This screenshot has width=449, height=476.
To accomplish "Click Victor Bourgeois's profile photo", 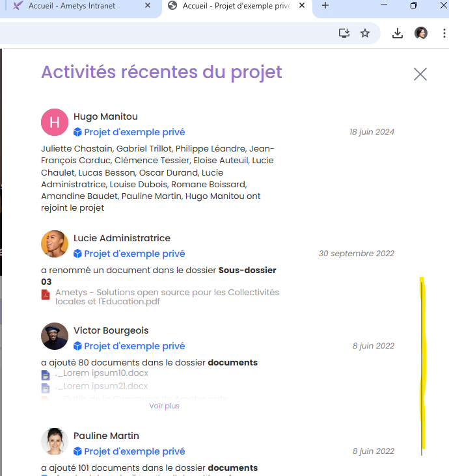I will coord(55,336).
